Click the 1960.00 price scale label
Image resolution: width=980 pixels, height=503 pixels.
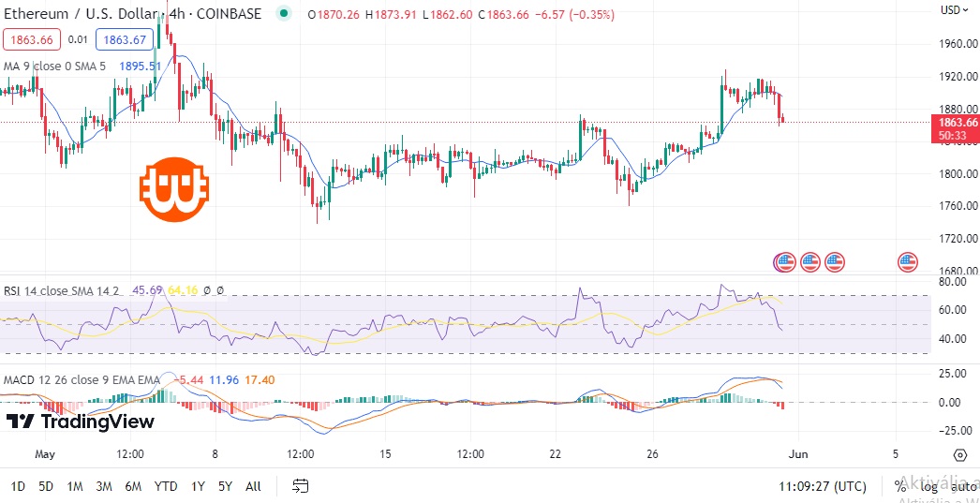[x=957, y=44]
